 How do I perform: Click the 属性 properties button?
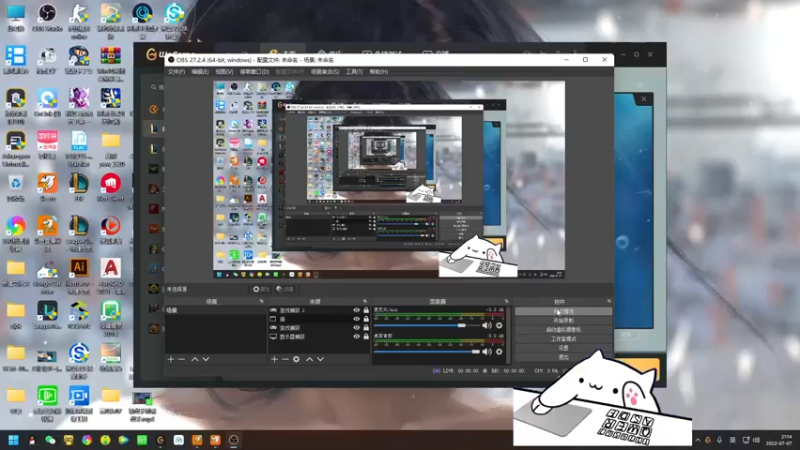tap(261, 289)
